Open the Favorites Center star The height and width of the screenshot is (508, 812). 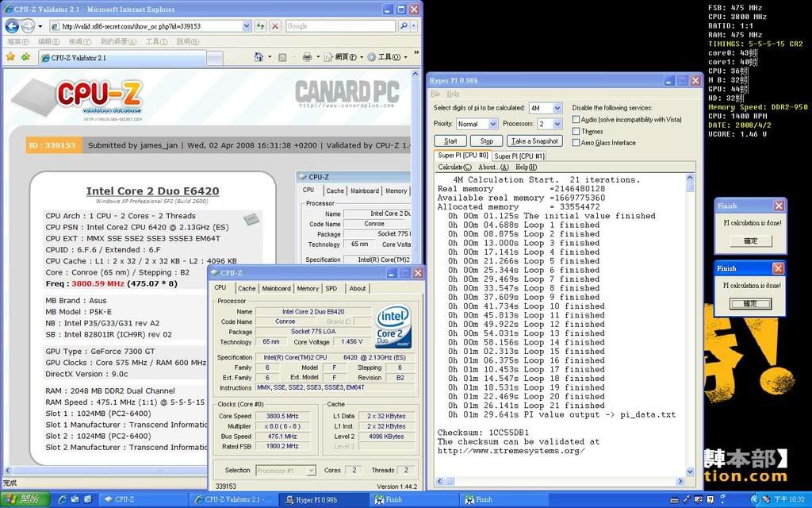pos(10,56)
